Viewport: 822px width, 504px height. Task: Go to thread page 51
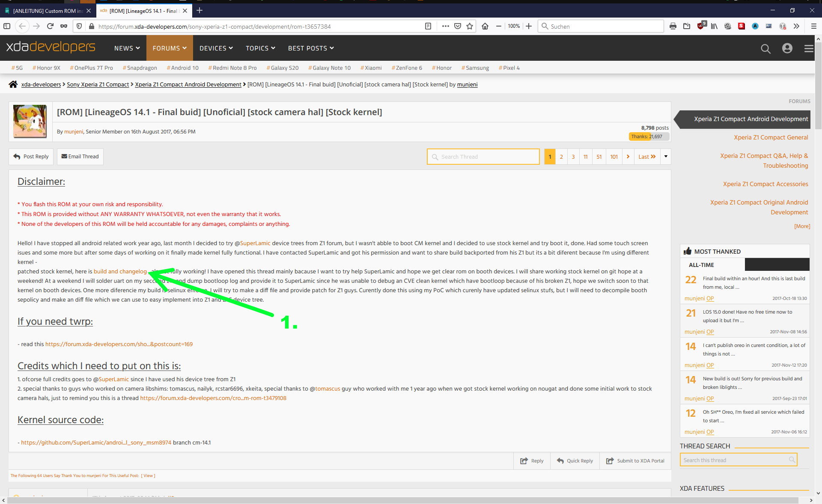coord(599,157)
